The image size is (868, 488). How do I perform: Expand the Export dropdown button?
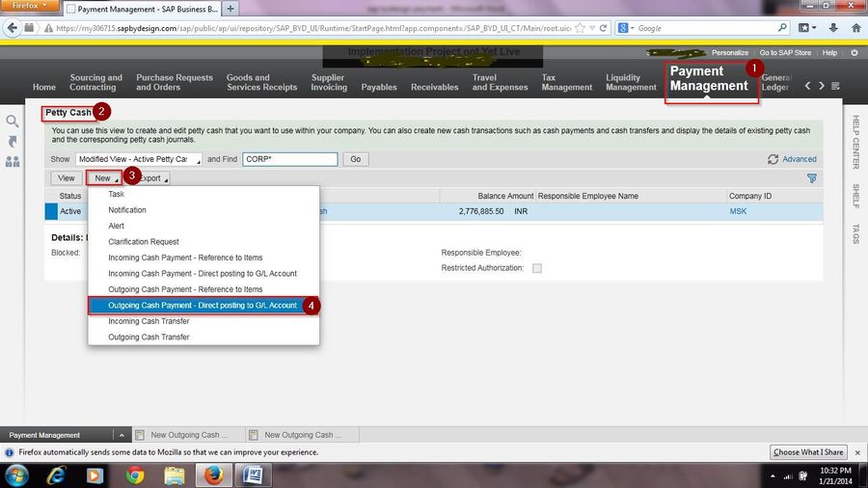pos(152,178)
